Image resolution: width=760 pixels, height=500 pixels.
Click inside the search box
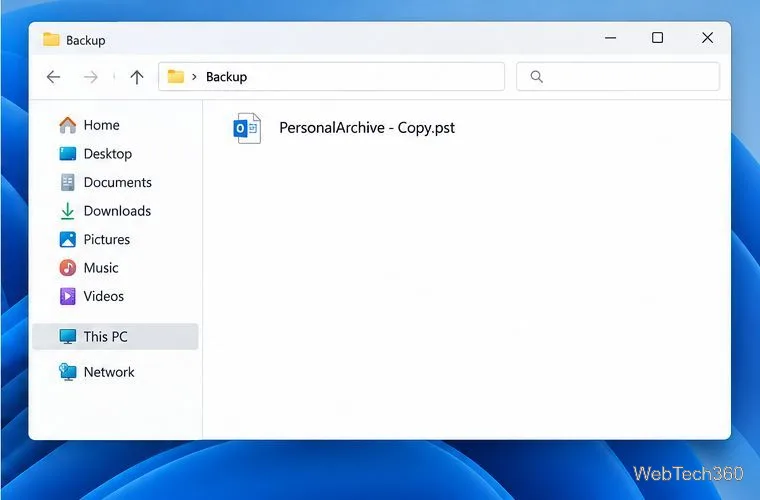(618, 76)
